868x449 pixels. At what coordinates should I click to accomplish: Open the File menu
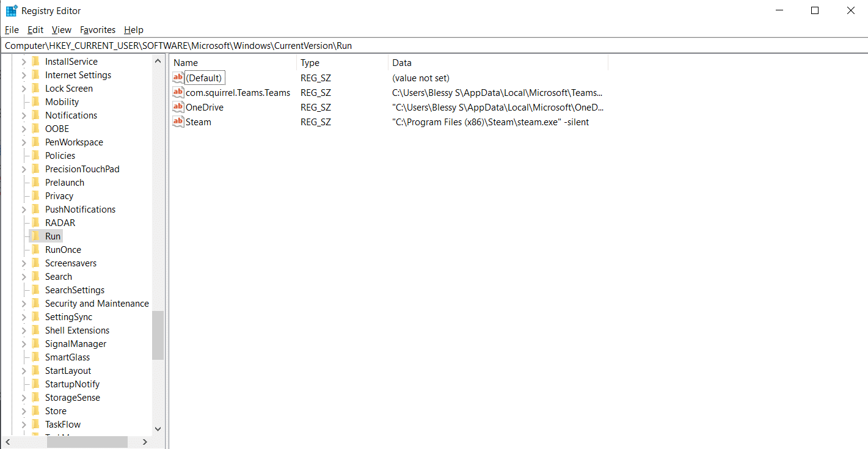(x=12, y=30)
